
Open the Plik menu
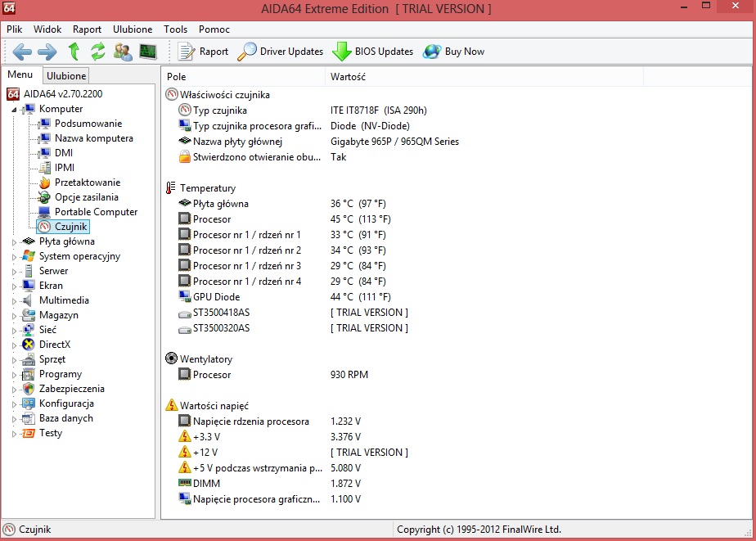15,29
